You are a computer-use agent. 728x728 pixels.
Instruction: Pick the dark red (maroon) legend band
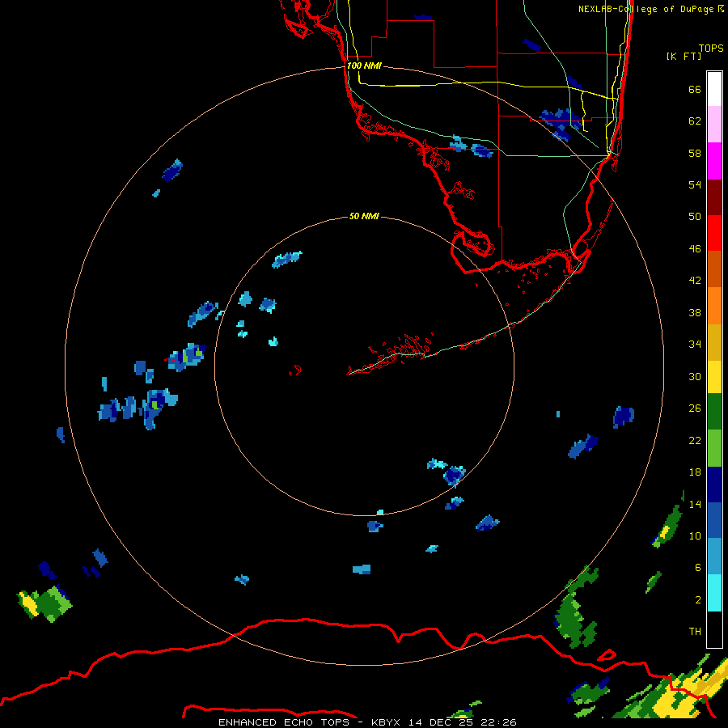pyautogui.click(x=714, y=197)
